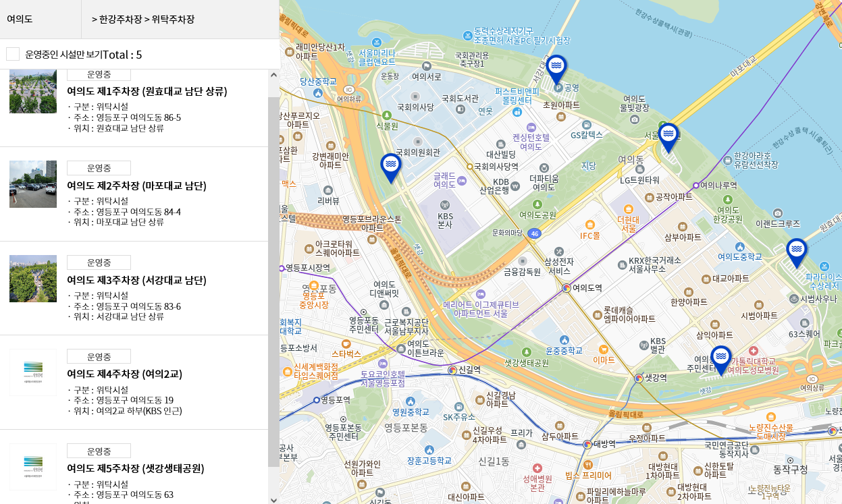Screen dimensions: 842x504
Task: Click 주소 : 영등포구 여의도동 84-4 text
Action: point(127,212)
